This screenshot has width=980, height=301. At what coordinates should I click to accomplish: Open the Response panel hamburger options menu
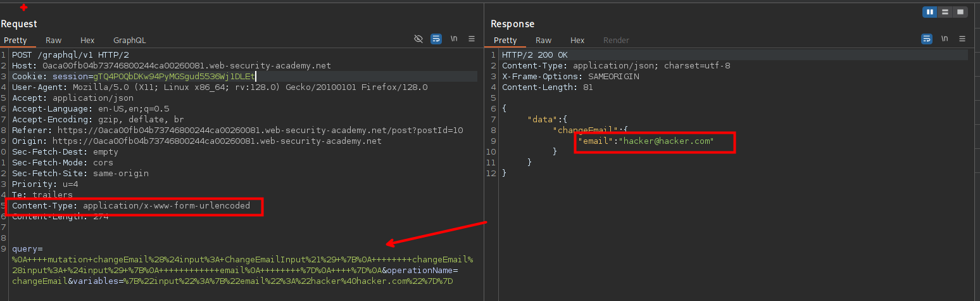962,39
